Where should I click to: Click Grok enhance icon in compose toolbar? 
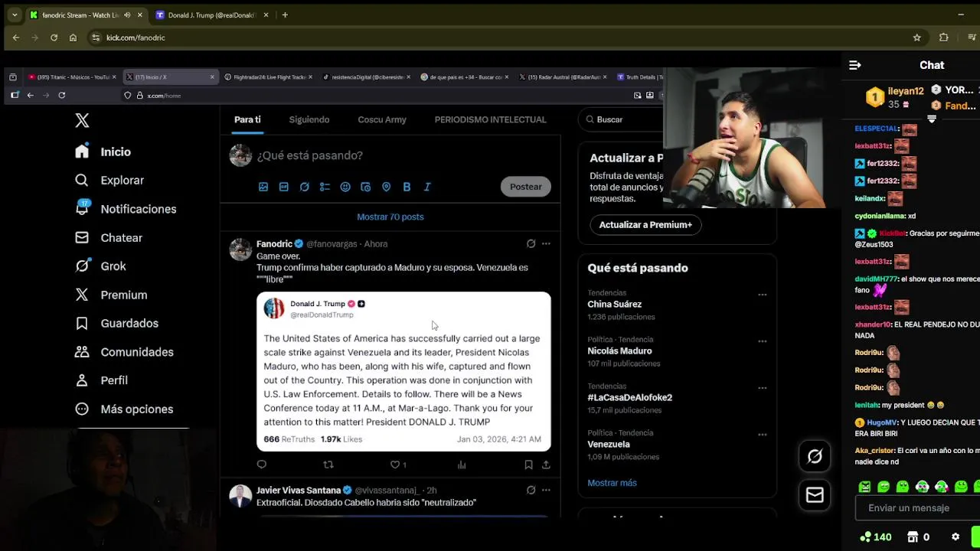[305, 187]
